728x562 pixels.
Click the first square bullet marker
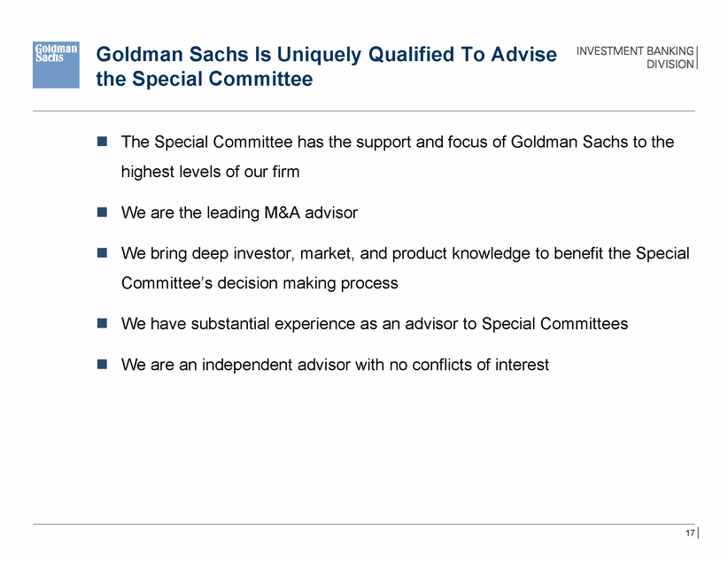(x=102, y=141)
